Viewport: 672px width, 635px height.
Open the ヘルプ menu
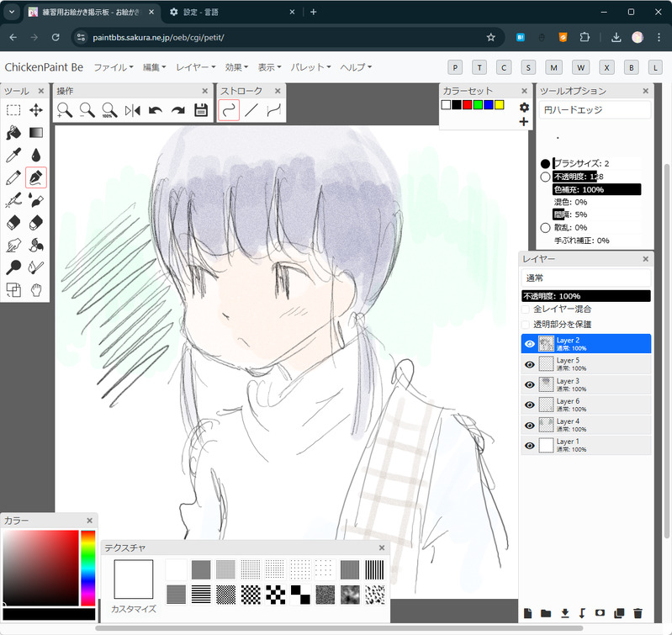[356, 67]
